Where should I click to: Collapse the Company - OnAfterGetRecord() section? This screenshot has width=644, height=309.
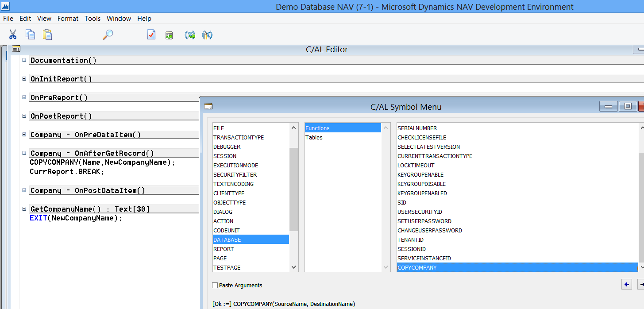tap(24, 153)
